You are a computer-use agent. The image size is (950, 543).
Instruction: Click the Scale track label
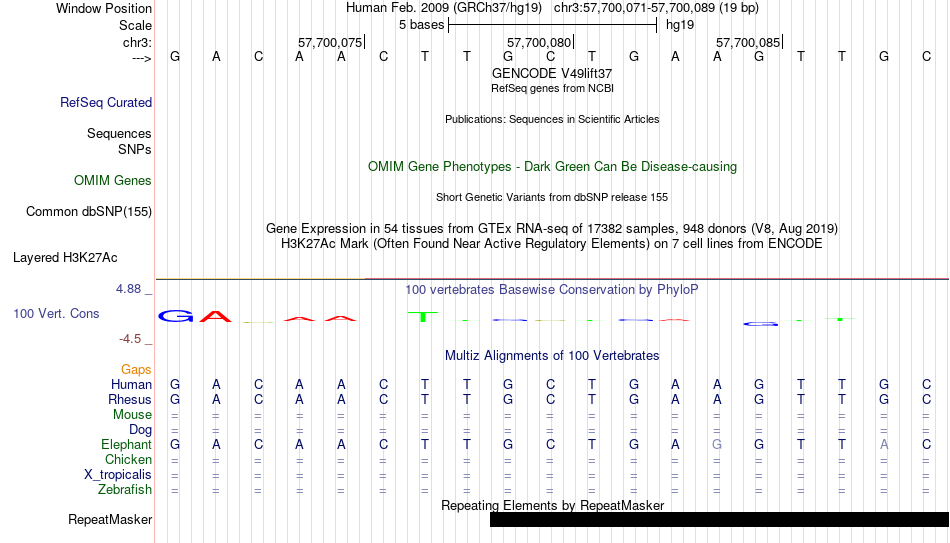135,25
